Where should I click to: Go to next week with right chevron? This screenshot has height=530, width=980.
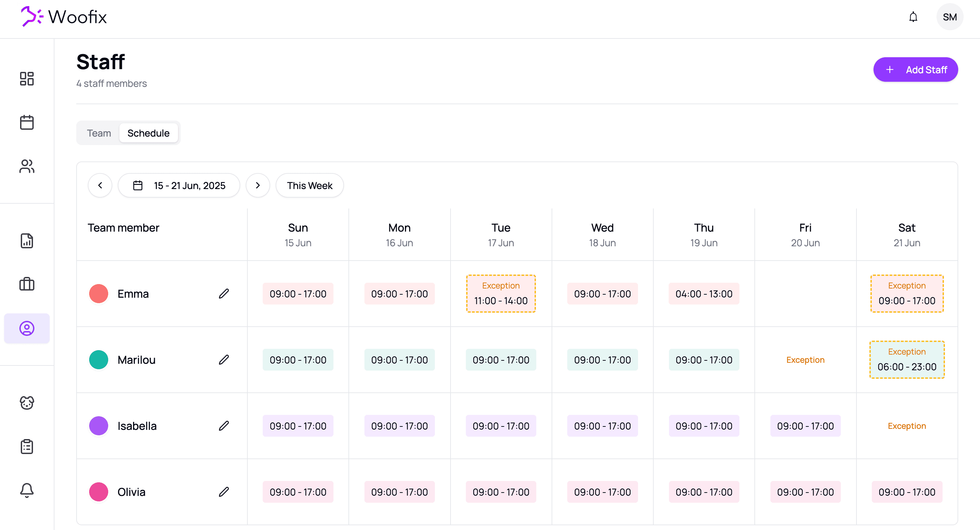tap(258, 185)
